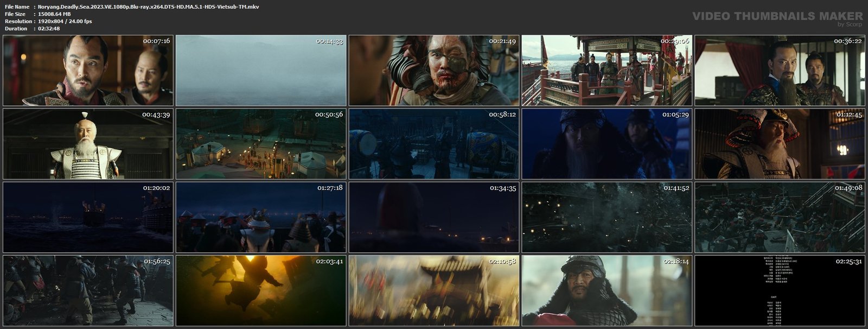This screenshot has height=329, width=868.
Task: Click the ship deck thumbnail at 00:29:06
Action: click(x=607, y=71)
